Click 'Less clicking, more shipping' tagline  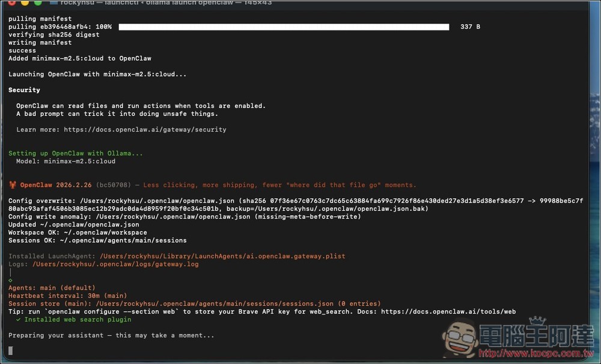pyautogui.click(x=279, y=185)
